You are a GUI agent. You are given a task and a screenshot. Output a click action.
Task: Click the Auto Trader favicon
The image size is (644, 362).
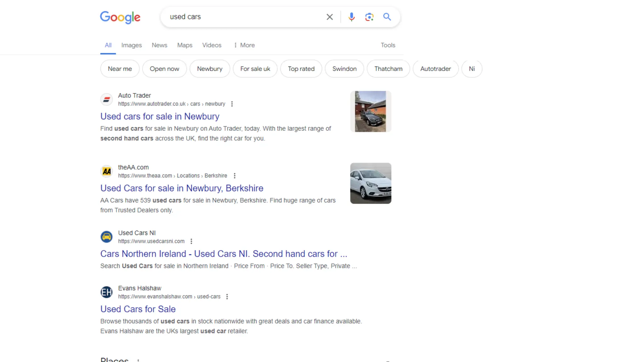click(107, 100)
